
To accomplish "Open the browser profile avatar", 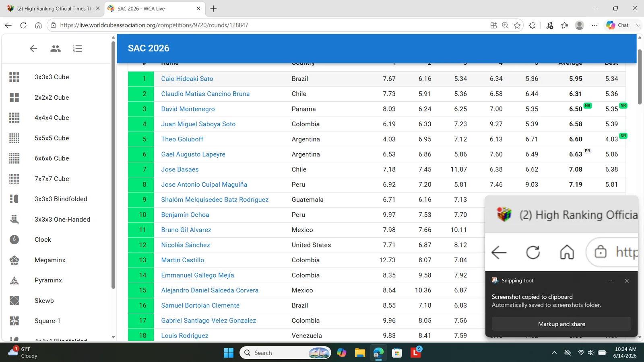I will 580,25.
